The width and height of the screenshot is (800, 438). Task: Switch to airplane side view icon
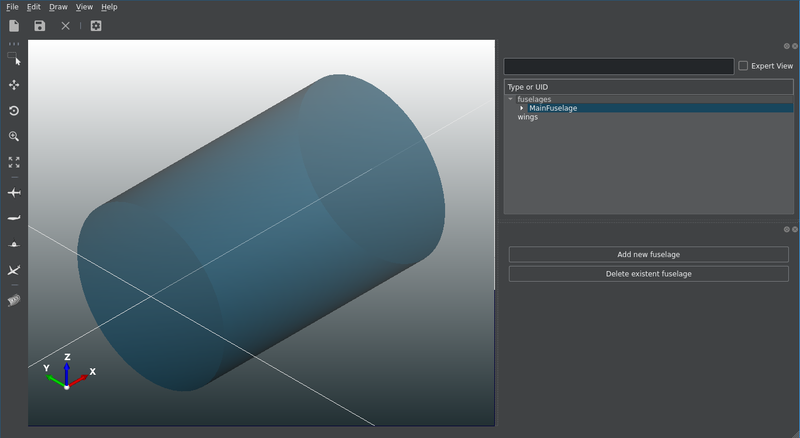pos(14,218)
